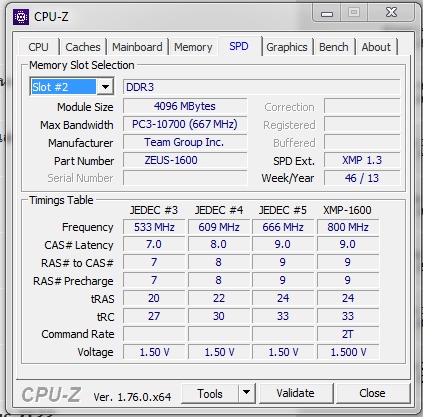423x417 pixels.
Task: Switch to the Bench tab
Action: click(x=334, y=47)
